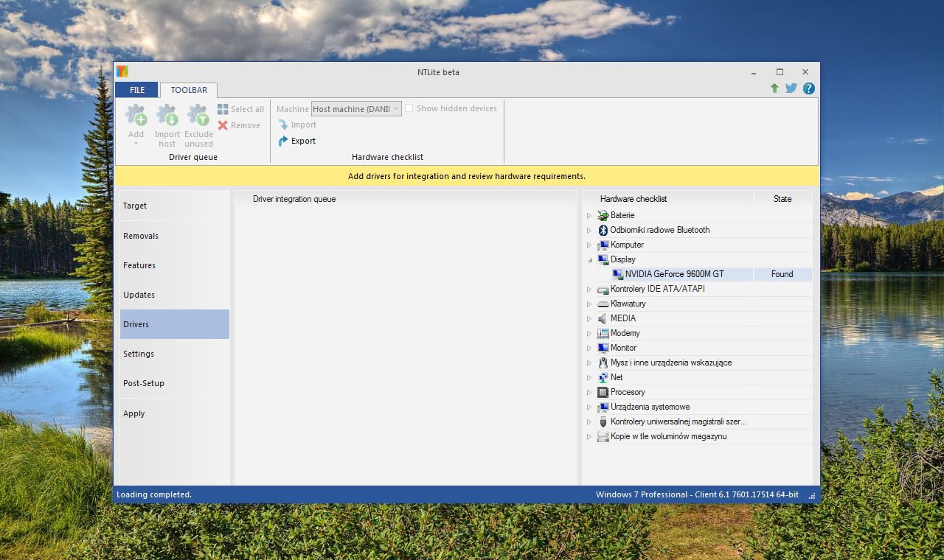Click the Komputer category icon
Image resolution: width=944 pixels, height=560 pixels.
603,245
